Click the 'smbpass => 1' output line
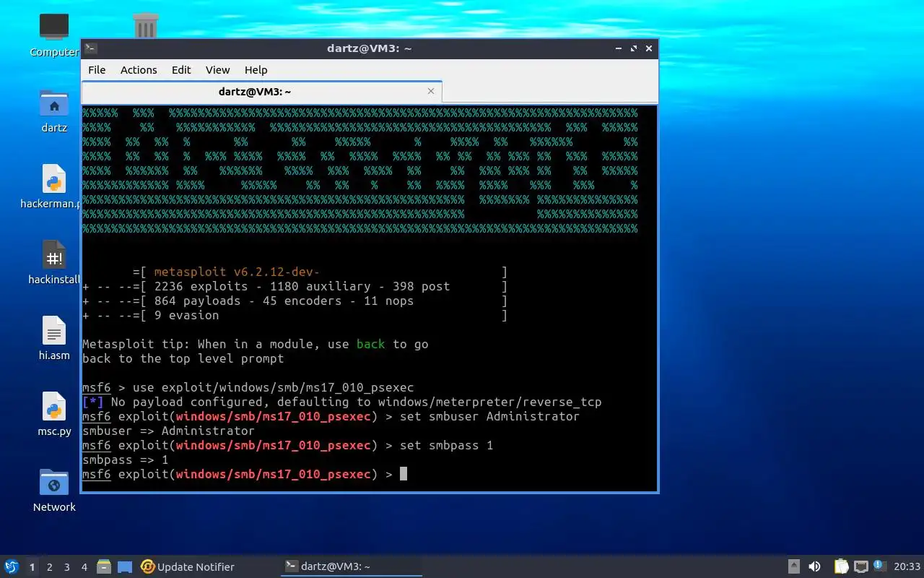 (x=125, y=460)
